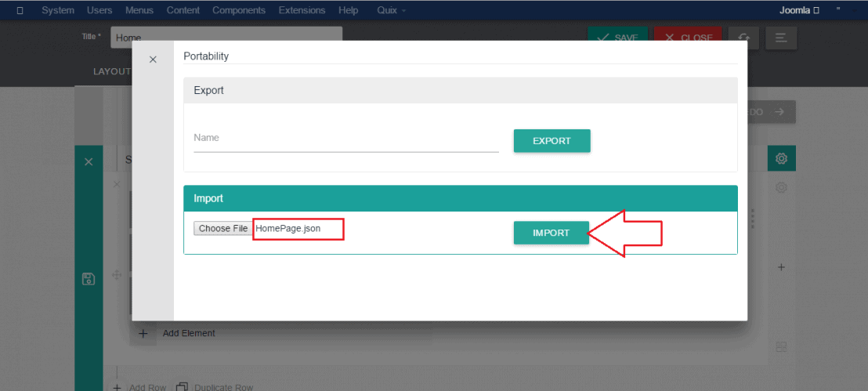Click the section settings gear icon

click(x=781, y=159)
